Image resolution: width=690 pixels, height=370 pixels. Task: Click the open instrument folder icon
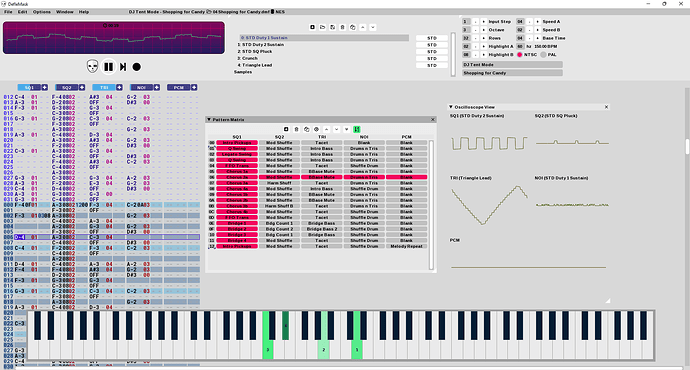pyautogui.click(x=323, y=27)
